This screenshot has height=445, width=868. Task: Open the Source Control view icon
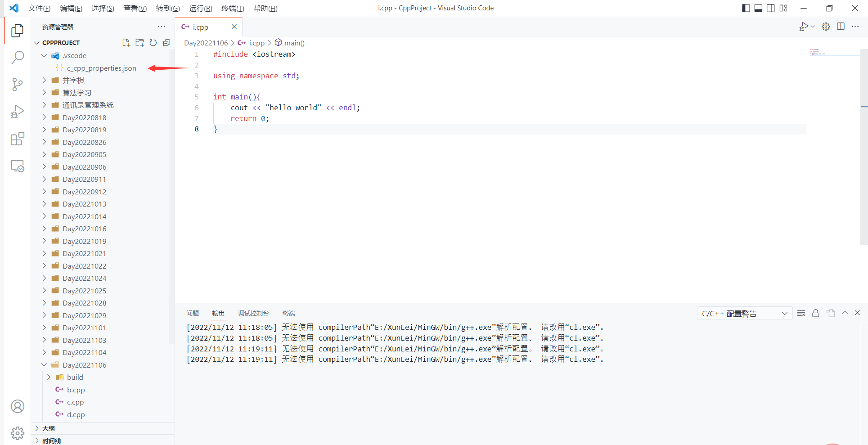pyautogui.click(x=17, y=85)
